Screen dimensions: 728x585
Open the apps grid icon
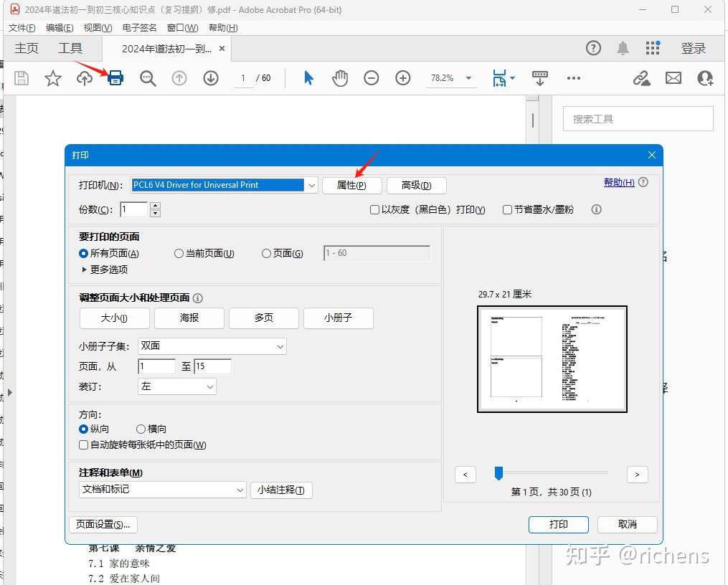coord(653,48)
